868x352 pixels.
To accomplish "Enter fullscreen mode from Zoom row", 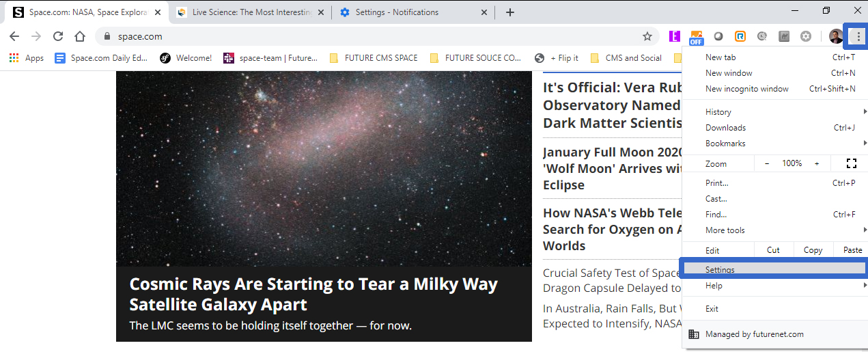I will [851, 163].
